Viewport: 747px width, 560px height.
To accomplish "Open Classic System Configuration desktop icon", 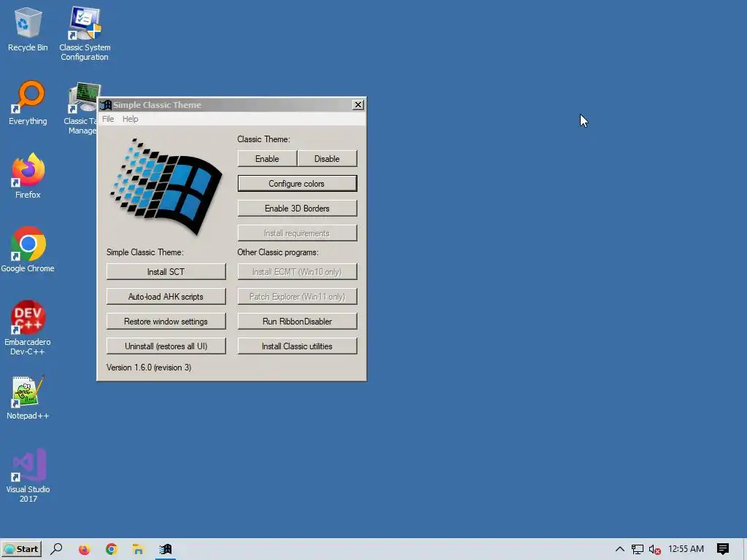I will [x=85, y=34].
